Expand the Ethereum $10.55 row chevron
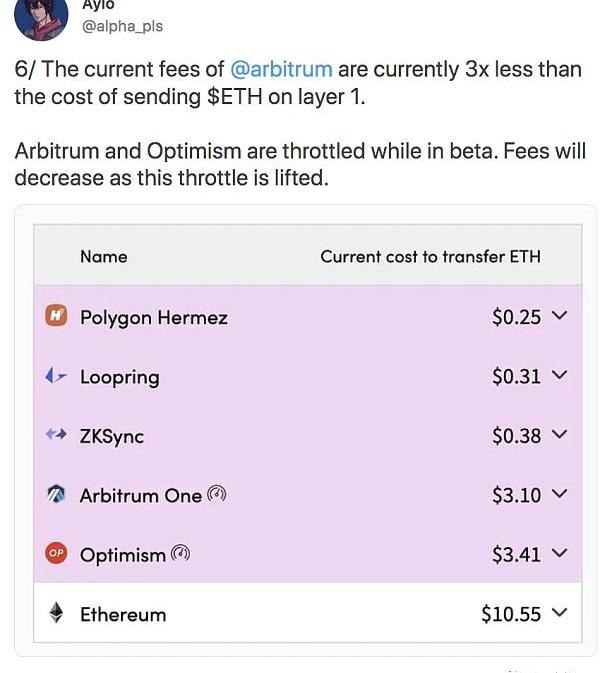This screenshot has width=600, height=673. 559,613
